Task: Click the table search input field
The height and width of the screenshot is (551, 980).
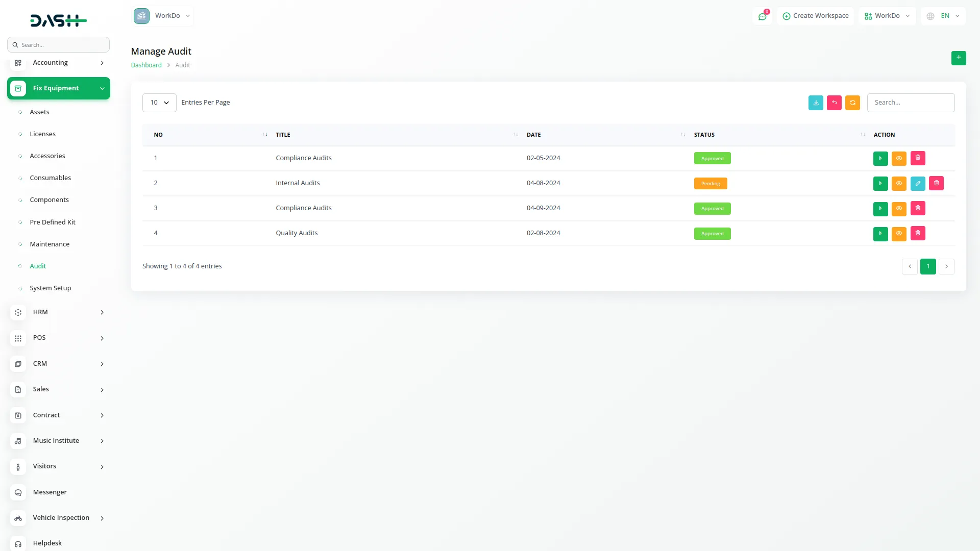Action: 911,103
